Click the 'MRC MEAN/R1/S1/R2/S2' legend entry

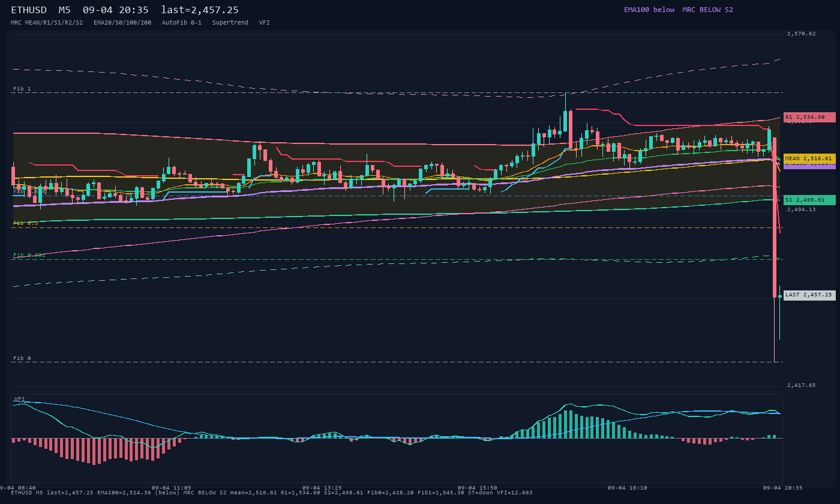[x=47, y=22]
